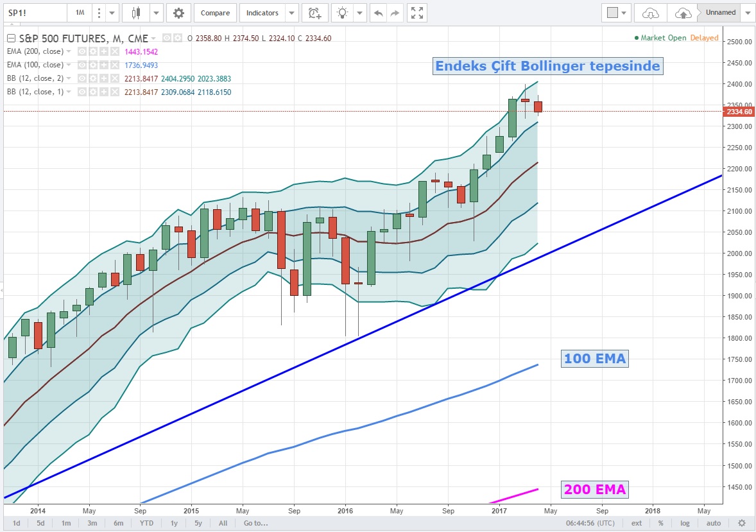756x532 pixels.
Task: Enable auto scale for the price axis
Action: (713, 523)
